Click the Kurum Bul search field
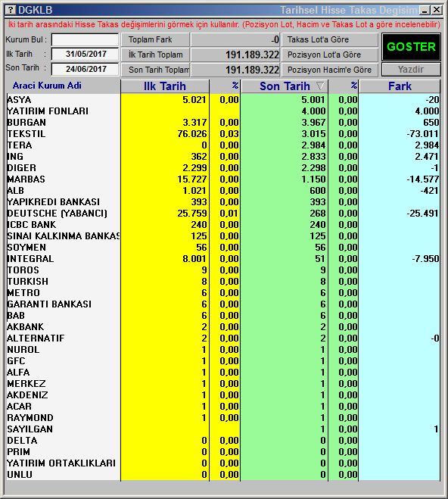 [85, 40]
